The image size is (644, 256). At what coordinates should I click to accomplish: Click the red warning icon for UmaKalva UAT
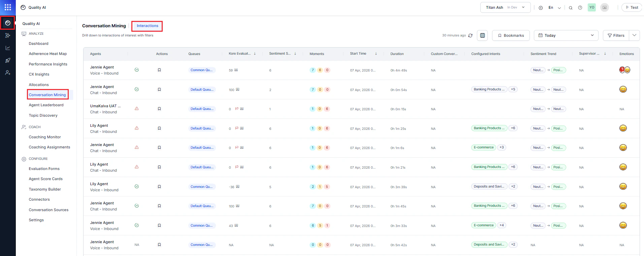(137, 109)
